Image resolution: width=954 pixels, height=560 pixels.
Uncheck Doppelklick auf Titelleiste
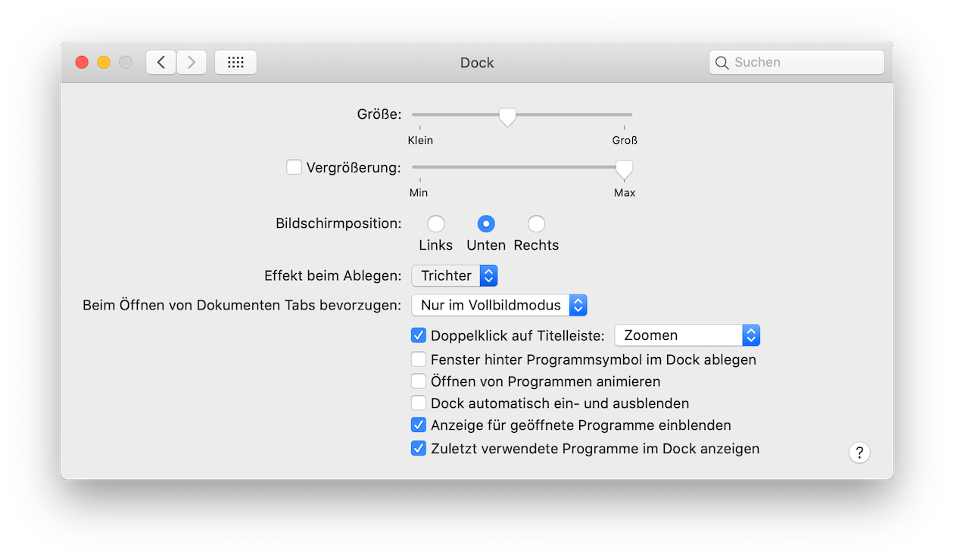pos(419,335)
